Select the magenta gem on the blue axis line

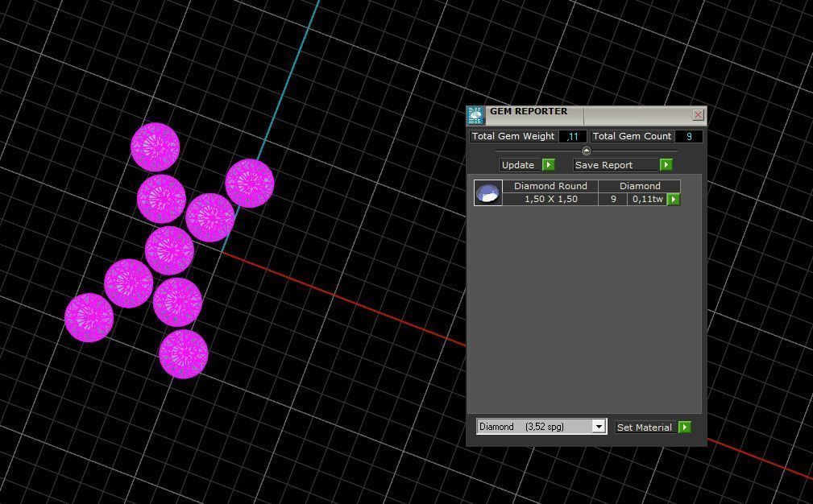(250, 184)
